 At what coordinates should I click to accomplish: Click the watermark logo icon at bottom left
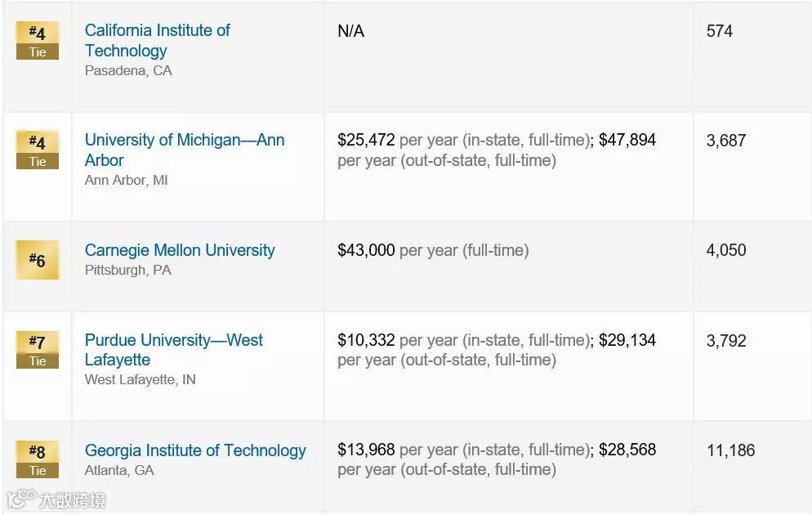(22, 498)
